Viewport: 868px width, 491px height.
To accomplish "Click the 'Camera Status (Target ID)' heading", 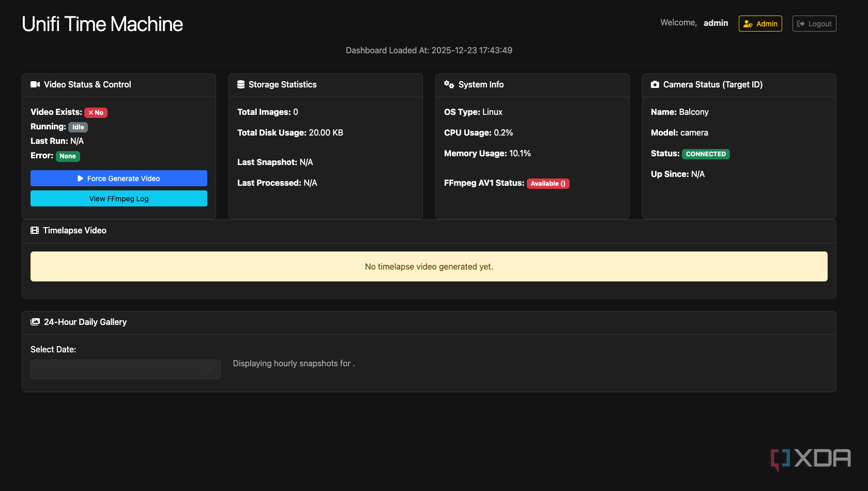I will pos(713,84).
